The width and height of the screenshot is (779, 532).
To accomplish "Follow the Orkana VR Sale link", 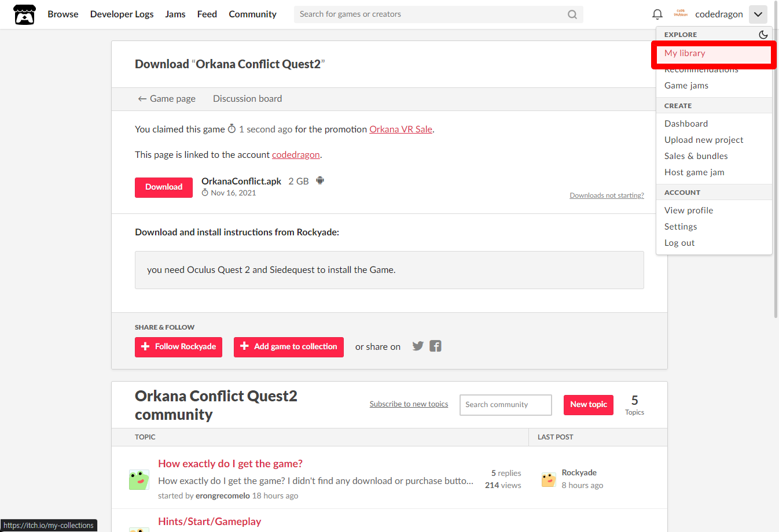I will [400, 130].
